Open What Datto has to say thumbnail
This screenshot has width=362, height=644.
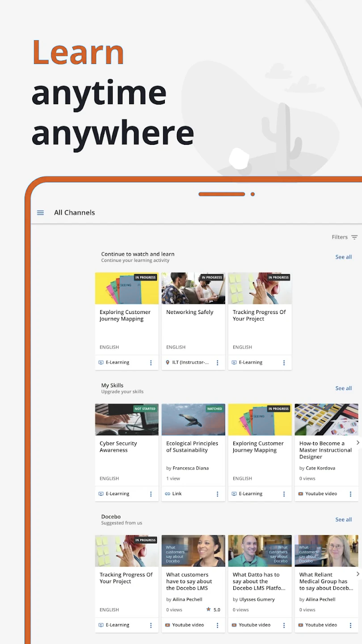pos(260,551)
